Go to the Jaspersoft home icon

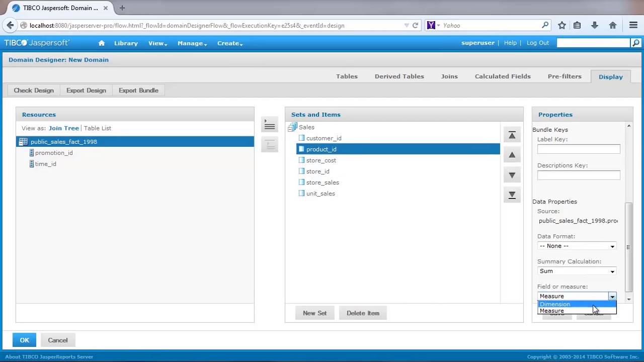point(102,43)
